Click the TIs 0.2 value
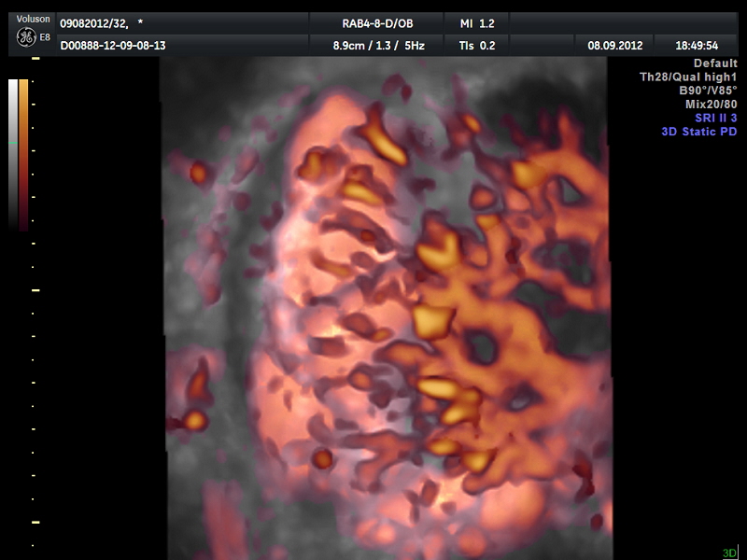 [x=477, y=46]
